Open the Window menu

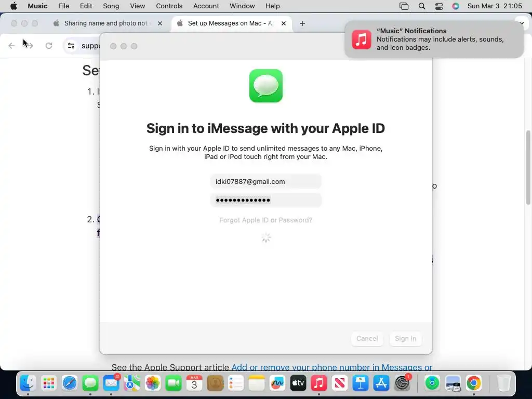tap(242, 6)
